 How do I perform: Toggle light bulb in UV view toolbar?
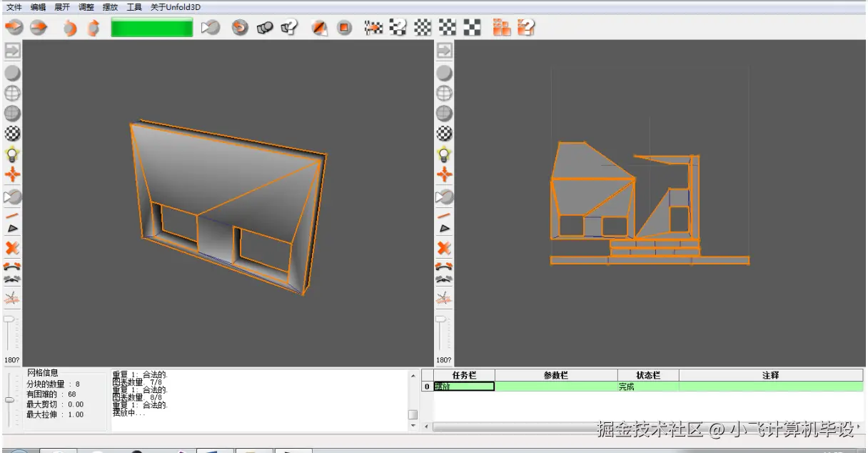pyautogui.click(x=445, y=154)
